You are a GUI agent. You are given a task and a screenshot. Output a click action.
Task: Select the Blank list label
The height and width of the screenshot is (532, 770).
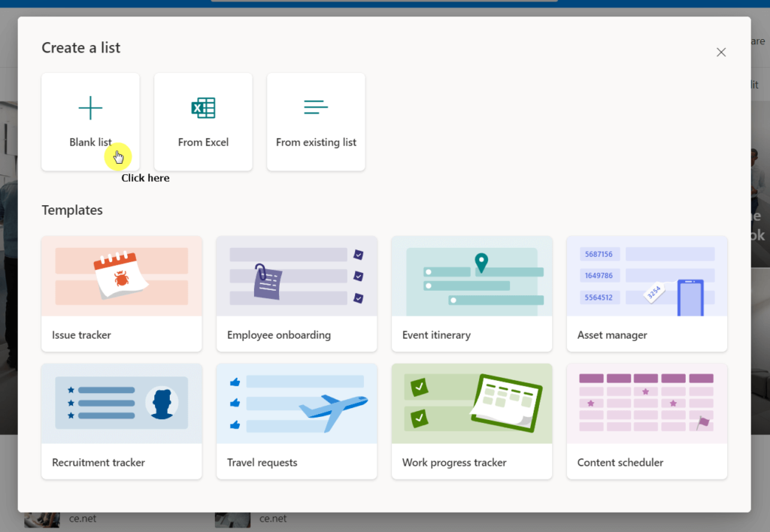pyautogui.click(x=90, y=142)
